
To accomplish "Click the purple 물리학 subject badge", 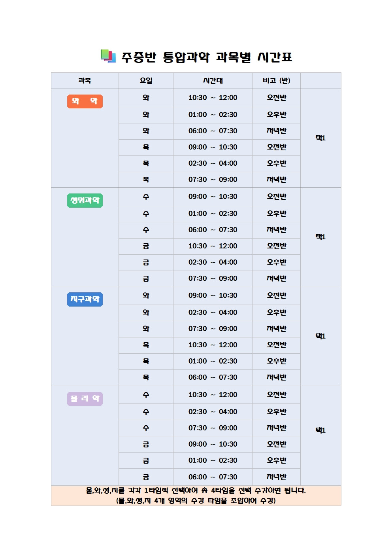I will click(85, 399).
